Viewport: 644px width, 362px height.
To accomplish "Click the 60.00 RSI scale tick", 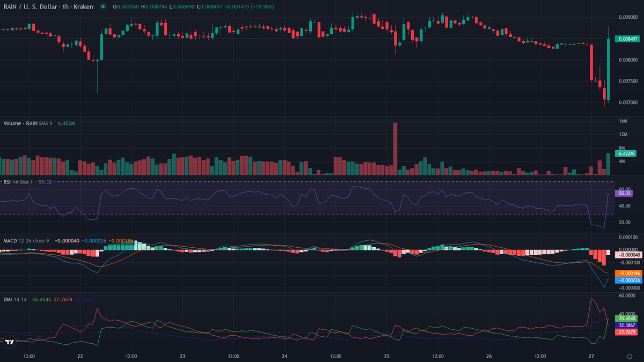I will click(x=624, y=189).
